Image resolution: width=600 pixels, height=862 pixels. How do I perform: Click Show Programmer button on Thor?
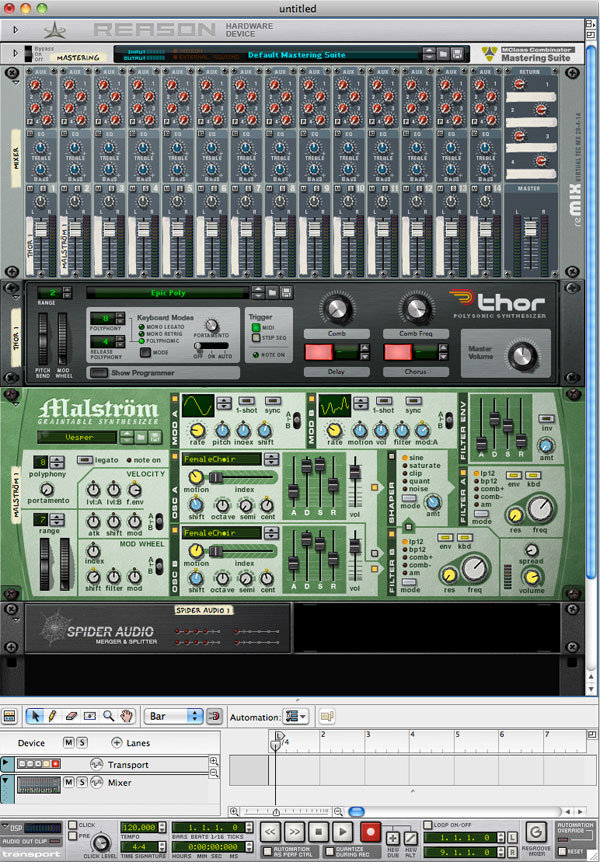99,373
